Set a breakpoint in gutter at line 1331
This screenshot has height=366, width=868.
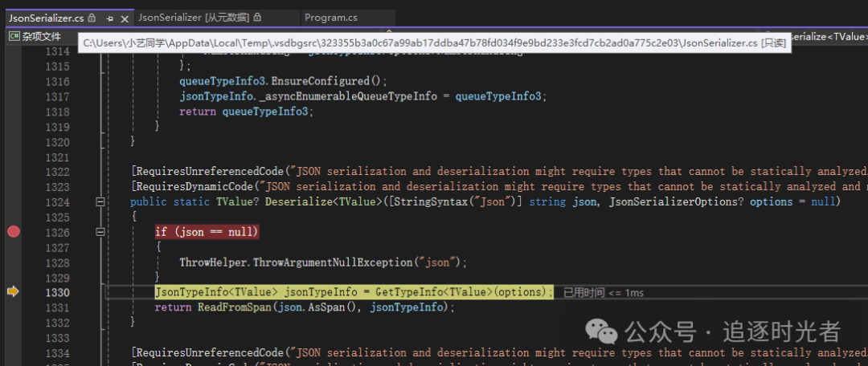tap(13, 307)
